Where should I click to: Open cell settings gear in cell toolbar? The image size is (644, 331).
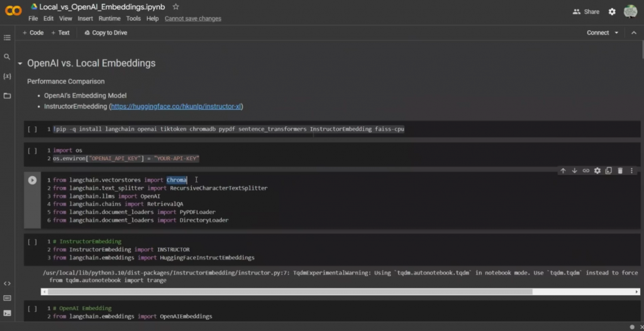[x=597, y=171]
